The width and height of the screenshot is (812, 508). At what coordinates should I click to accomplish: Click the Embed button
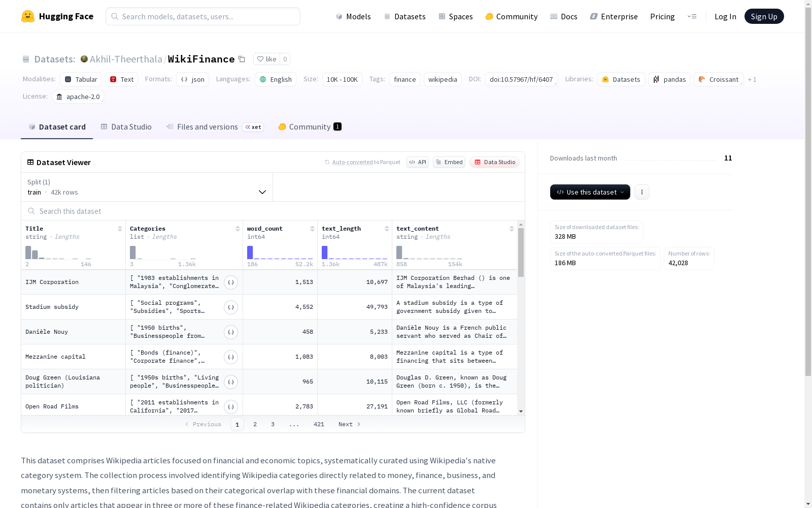tap(449, 162)
